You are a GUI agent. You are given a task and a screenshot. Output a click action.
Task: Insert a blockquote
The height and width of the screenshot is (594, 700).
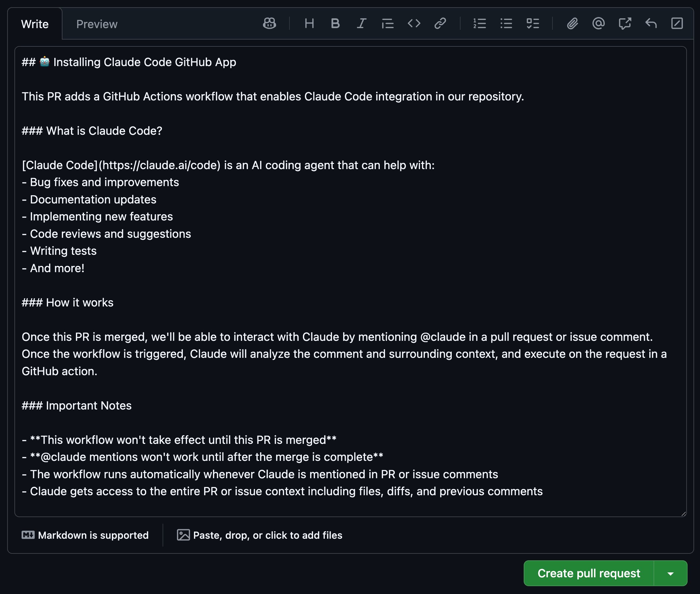(387, 23)
